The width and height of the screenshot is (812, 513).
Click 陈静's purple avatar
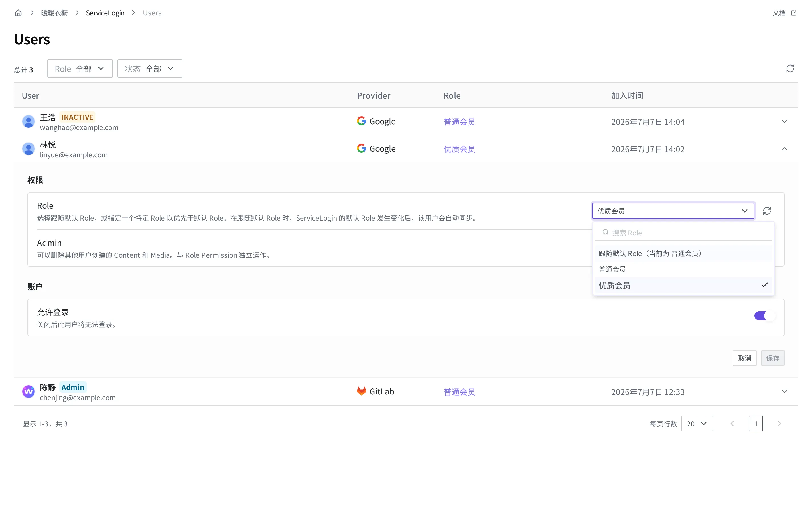[28, 391]
